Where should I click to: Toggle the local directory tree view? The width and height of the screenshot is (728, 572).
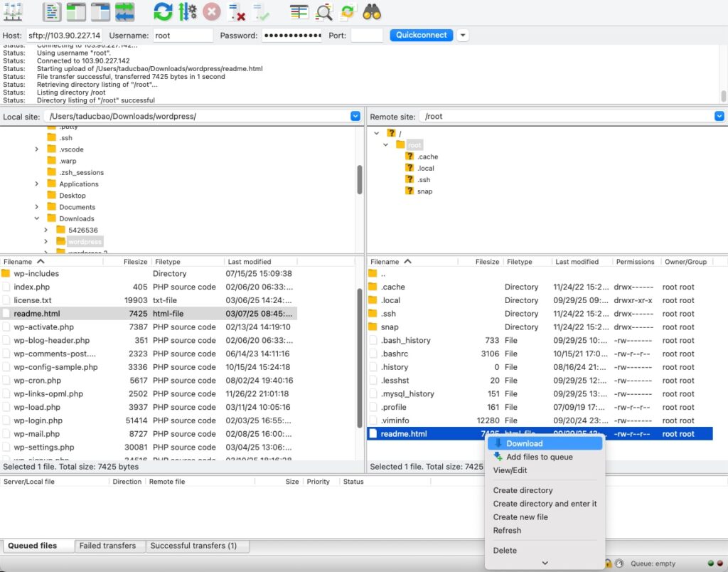pos(75,11)
